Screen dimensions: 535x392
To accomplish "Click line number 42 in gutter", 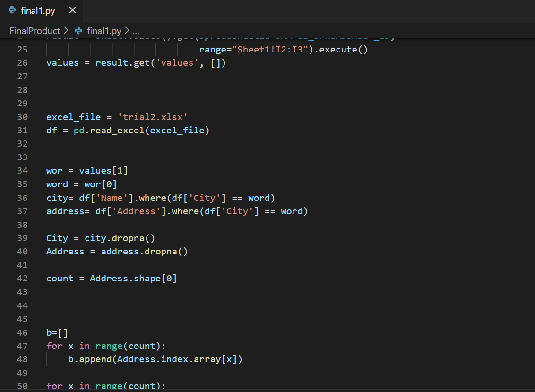I will [x=23, y=279].
